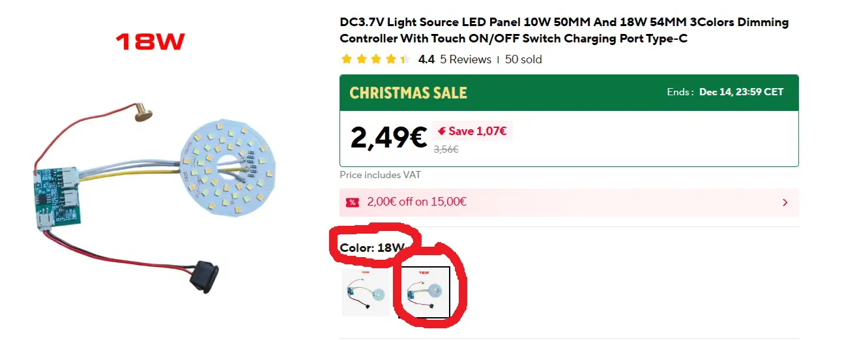Image resolution: width=868 pixels, height=340 pixels.
Task: Expand the coupon offer chevron arrow
Action: pos(785,202)
